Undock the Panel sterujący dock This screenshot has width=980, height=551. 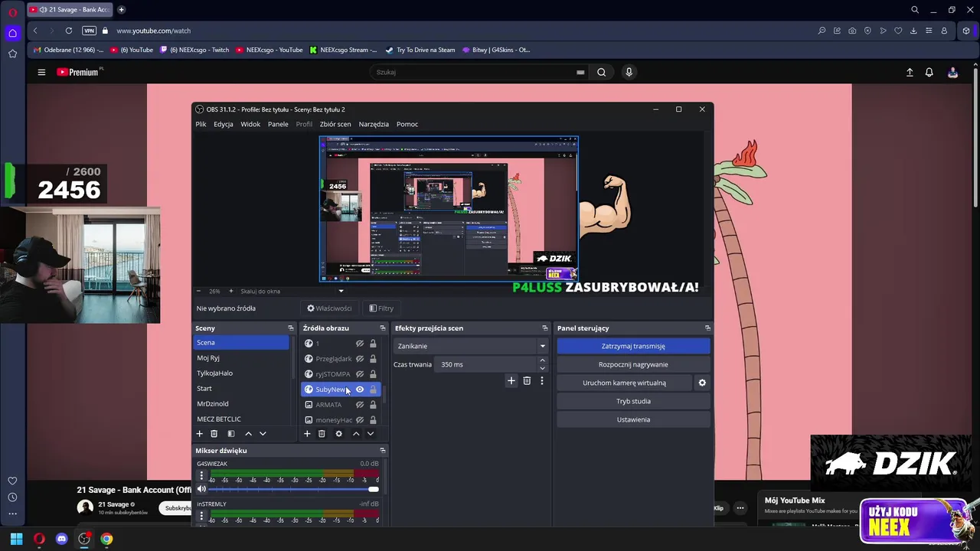707,328
